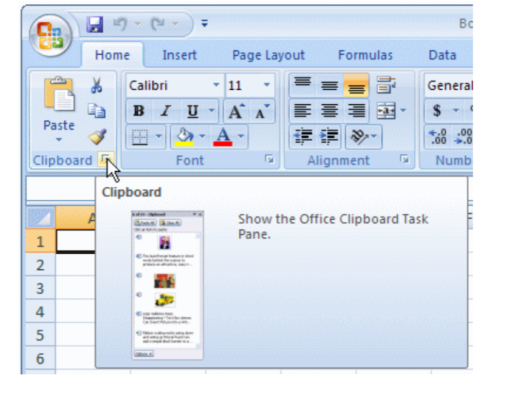Open the font size dropdown
This screenshot has height=395, width=532.
click(267, 86)
